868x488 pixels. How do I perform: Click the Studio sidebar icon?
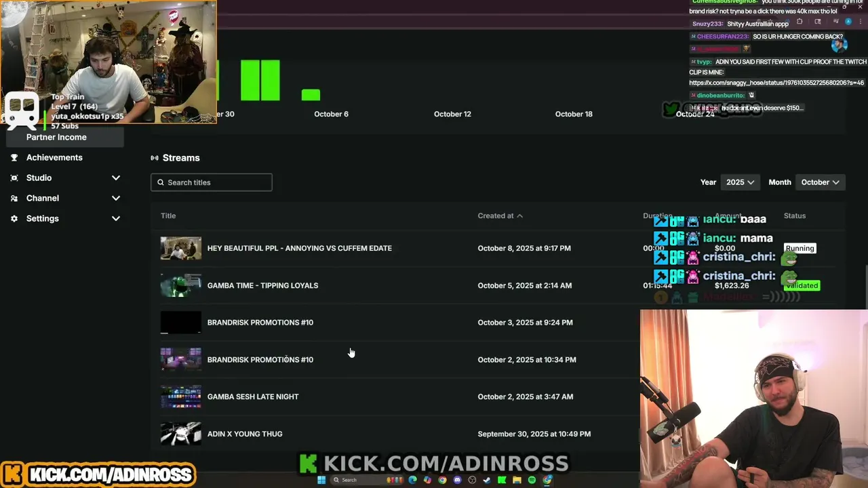pos(14,178)
